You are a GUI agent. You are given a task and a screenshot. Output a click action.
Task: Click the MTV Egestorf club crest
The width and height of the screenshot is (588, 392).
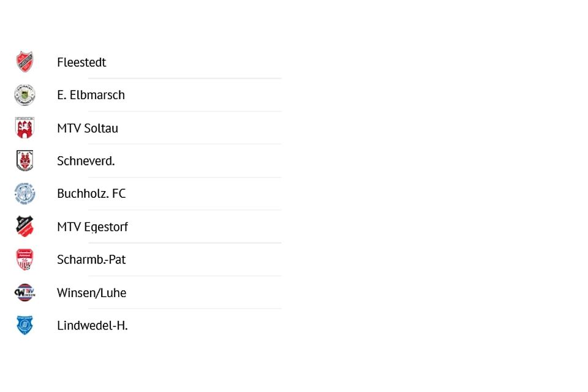(x=24, y=227)
